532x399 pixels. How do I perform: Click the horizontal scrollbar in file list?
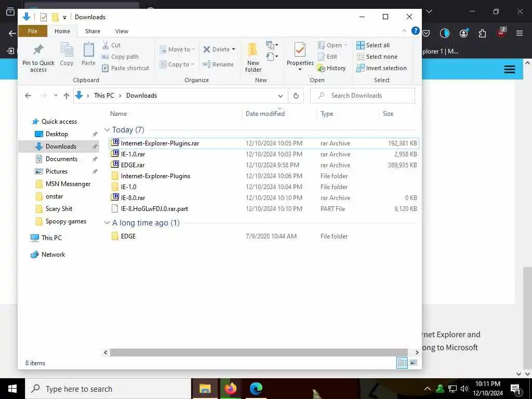tap(259, 353)
